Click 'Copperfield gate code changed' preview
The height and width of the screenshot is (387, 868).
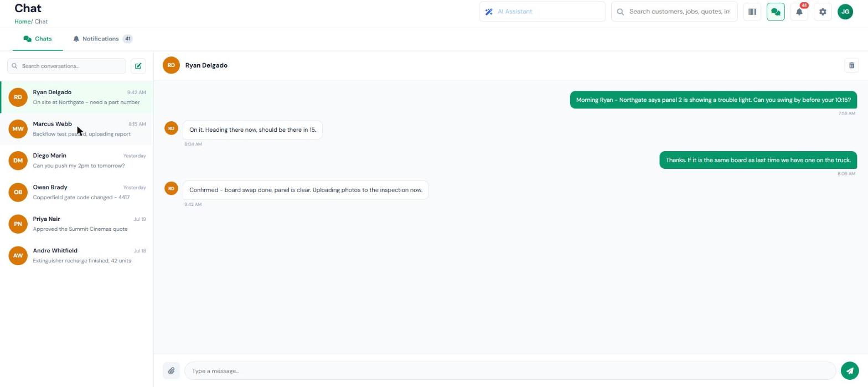[x=81, y=198]
